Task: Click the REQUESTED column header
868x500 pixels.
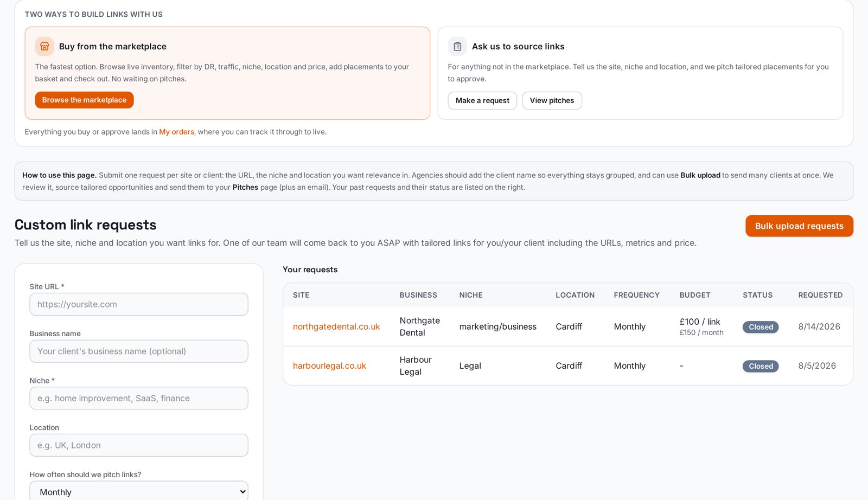Action: coord(820,295)
